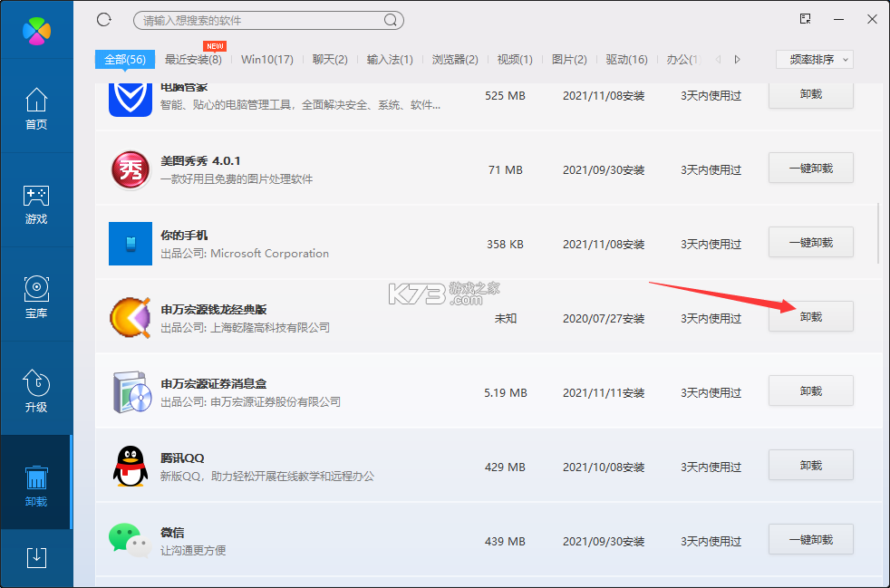Click the 525 MB size value
The height and width of the screenshot is (588, 890).
point(505,96)
